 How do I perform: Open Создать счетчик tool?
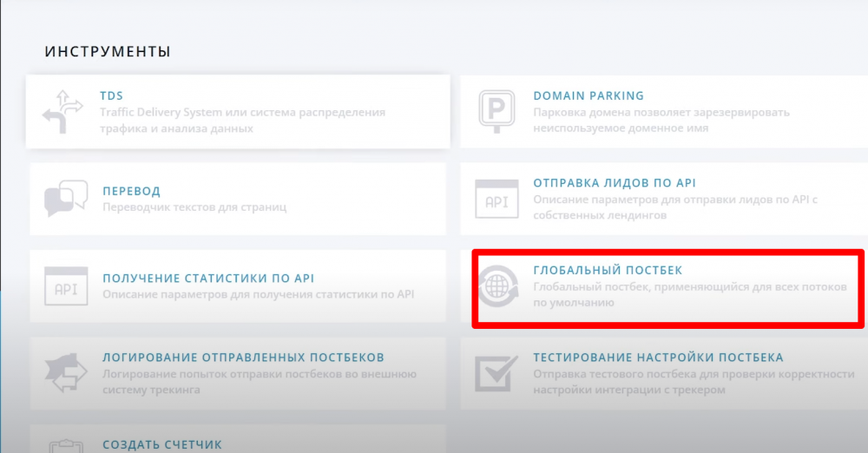162,444
